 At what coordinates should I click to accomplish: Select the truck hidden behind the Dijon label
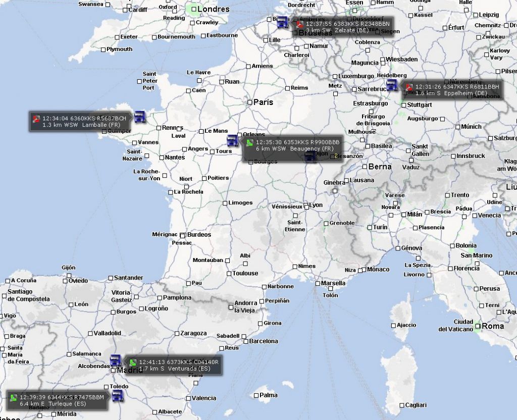tap(311, 156)
